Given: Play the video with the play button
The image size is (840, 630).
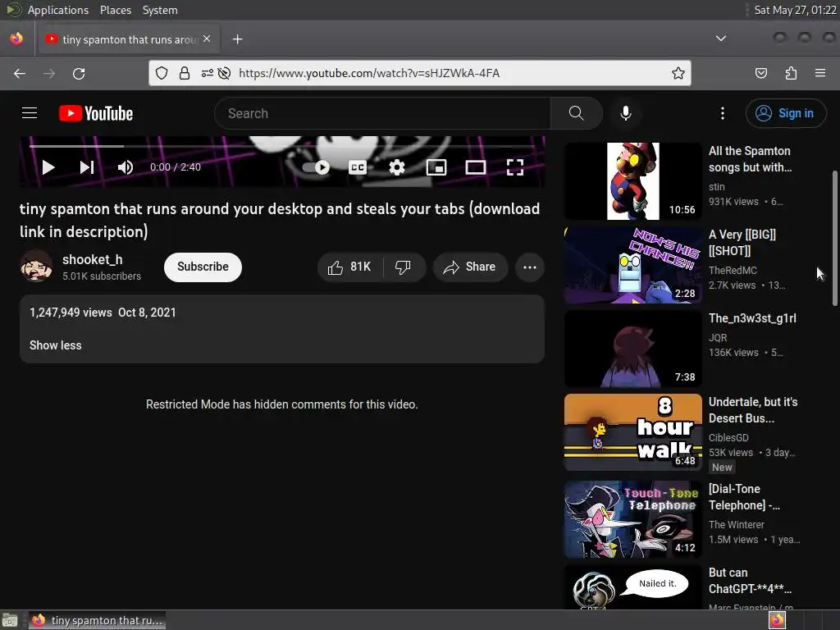Looking at the screenshot, I should click(48, 167).
